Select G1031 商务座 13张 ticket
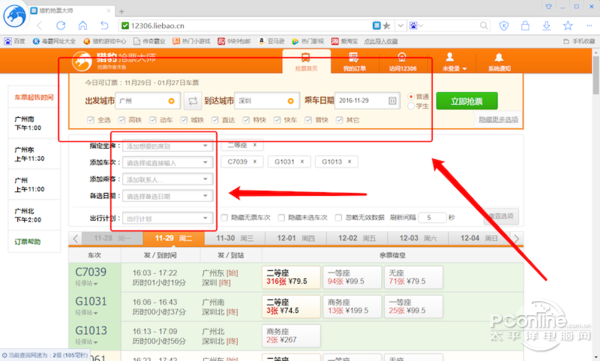This screenshot has height=361, width=600. pyautogui.click(x=352, y=307)
